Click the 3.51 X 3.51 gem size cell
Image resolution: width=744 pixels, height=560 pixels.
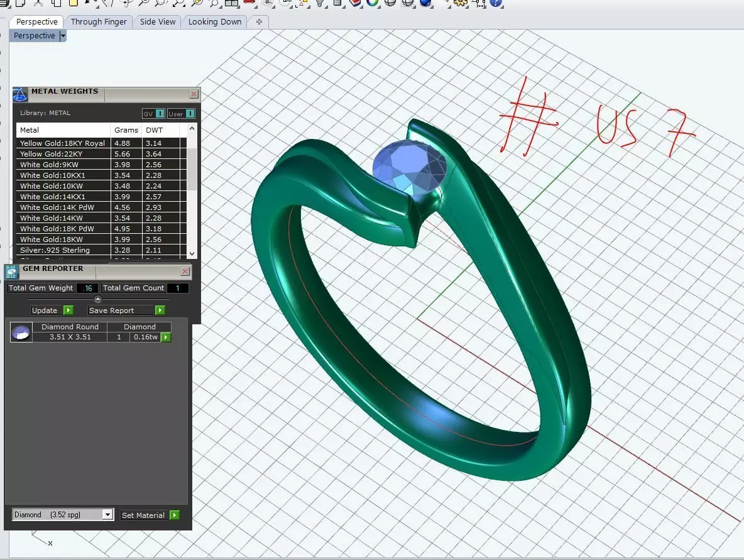[x=70, y=337]
